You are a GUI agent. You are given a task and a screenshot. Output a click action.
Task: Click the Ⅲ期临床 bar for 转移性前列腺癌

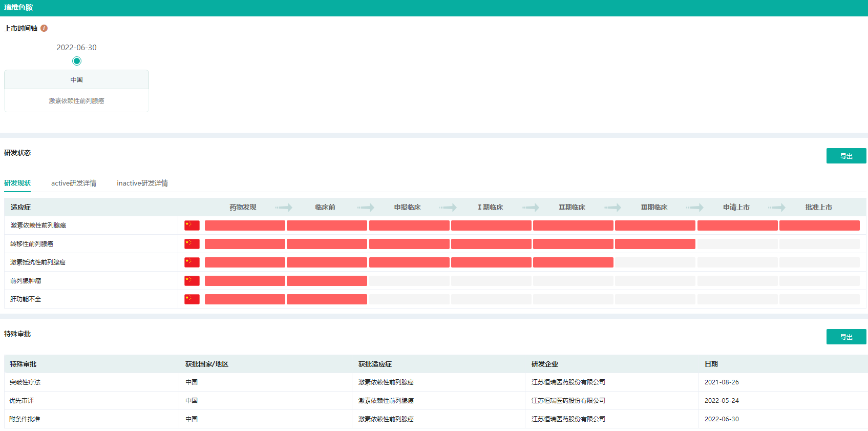(x=655, y=244)
